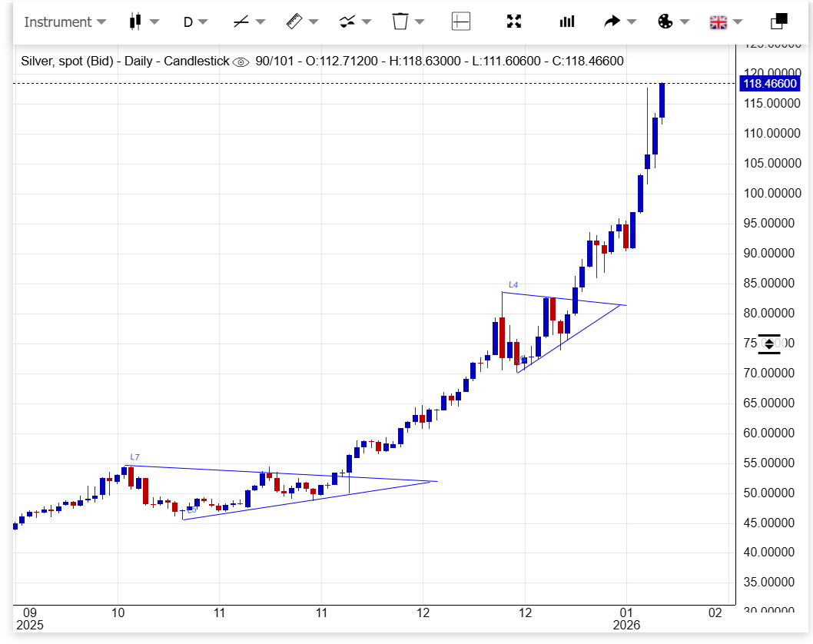Toggle the crosshair cursor mode

461,22
